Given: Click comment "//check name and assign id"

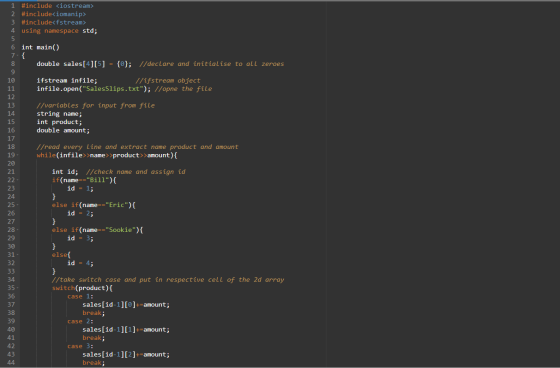Looking at the screenshot, I should pyautogui.click(x=135, y=172).
